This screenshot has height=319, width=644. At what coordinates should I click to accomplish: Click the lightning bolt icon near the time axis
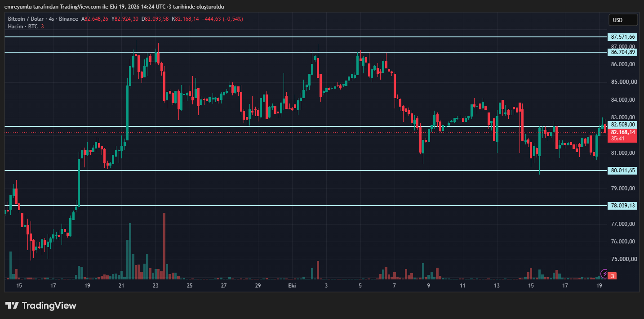click(604, 274)
